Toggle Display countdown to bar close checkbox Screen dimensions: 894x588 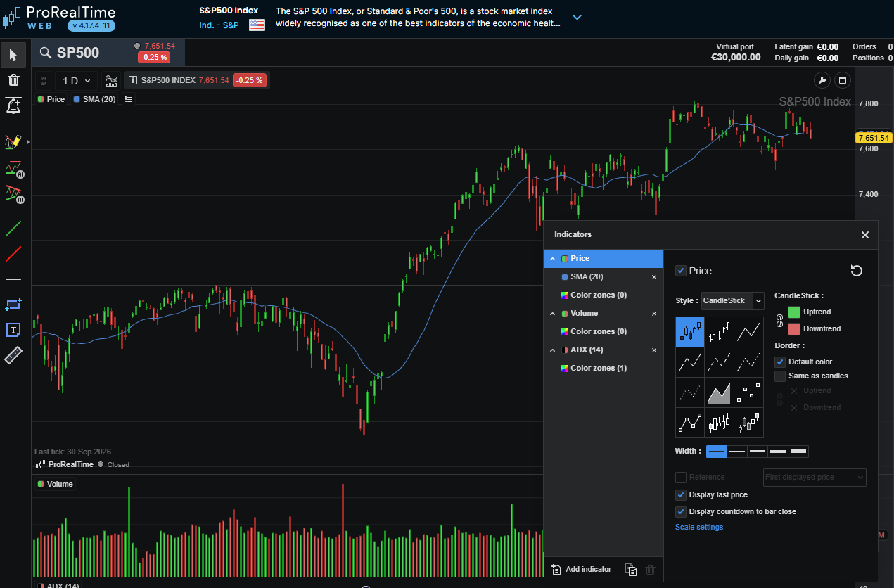click(x=680, y=512)
